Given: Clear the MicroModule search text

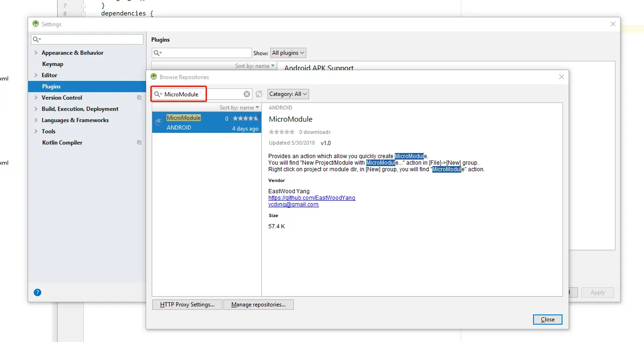Looking at the screenshot, I should [x=247, y=94].
